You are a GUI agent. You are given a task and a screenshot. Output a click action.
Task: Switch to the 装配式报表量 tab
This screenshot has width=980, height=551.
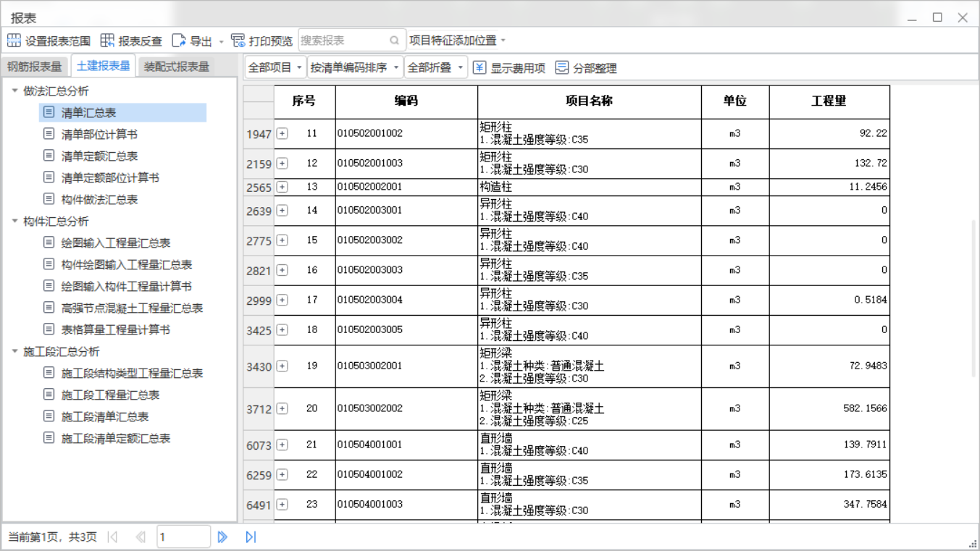click(177, 67)
